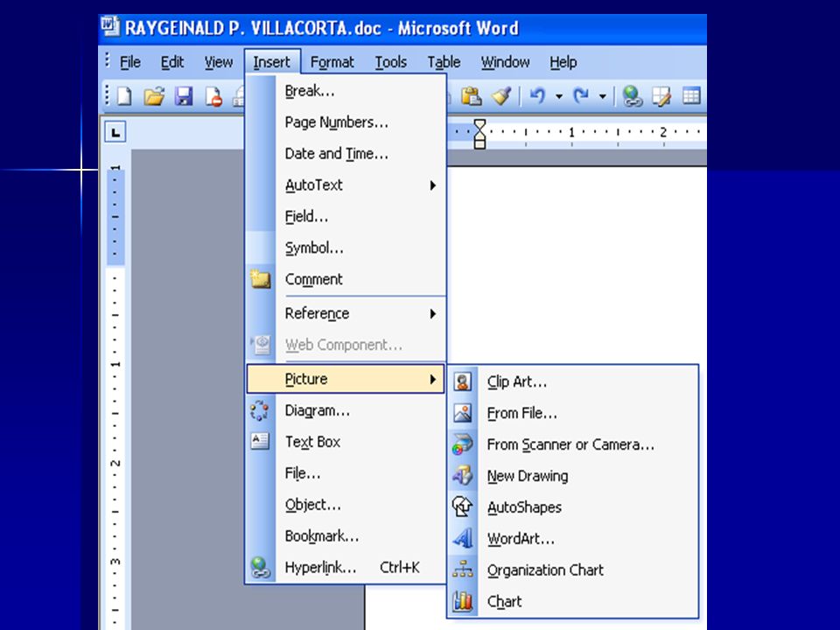Click the Organization Chart icon
Viewport: 840px width, 630px height.
click(x=462, y=570)
